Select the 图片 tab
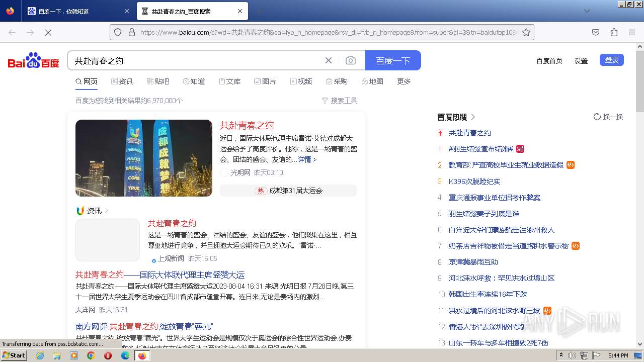Image resolution: width=644 pixels, height=362 pixels. (265, 81)
